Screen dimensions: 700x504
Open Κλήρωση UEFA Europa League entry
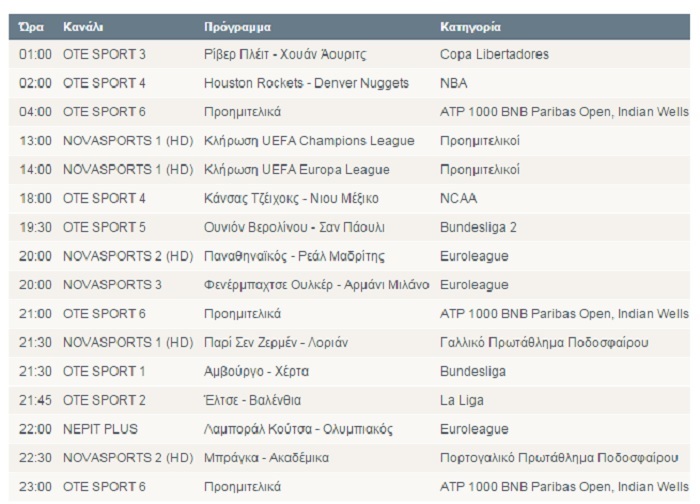click(x=297, y=170)
